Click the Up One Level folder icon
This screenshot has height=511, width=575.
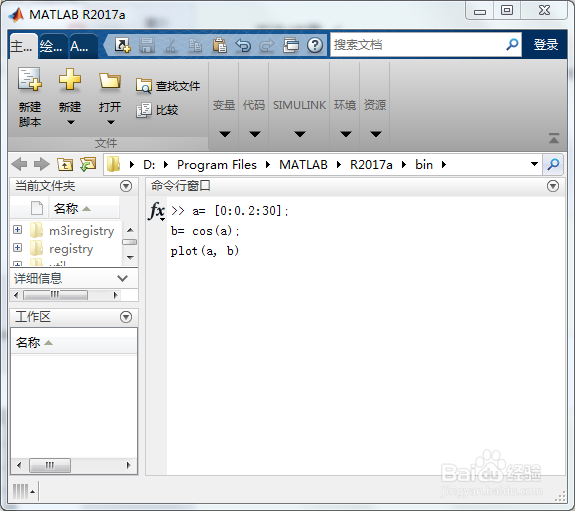pos(65,164)
